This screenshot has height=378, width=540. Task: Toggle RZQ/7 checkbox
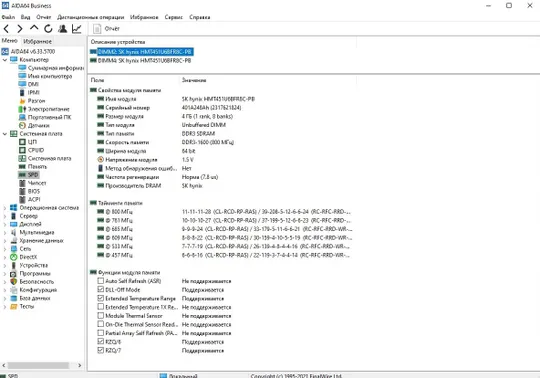(101, 350)
